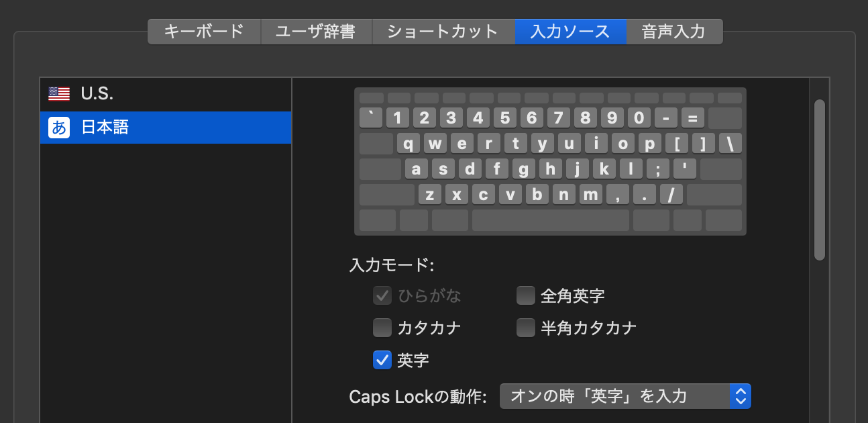This screenshot has width=868, height=423.
Task: Click the b key on keyboard preview
Action: 537,194
